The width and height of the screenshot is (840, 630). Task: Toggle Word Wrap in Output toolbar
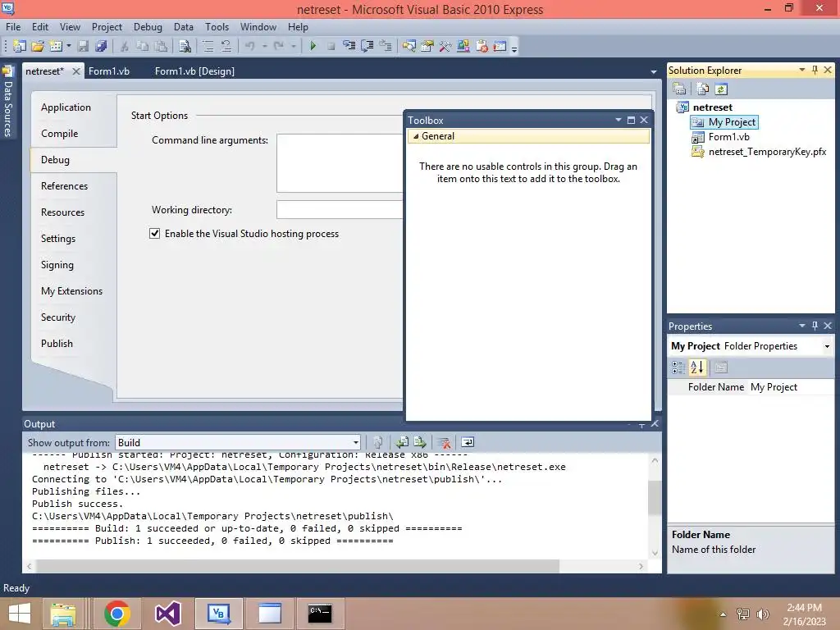(x=468, y=442)
